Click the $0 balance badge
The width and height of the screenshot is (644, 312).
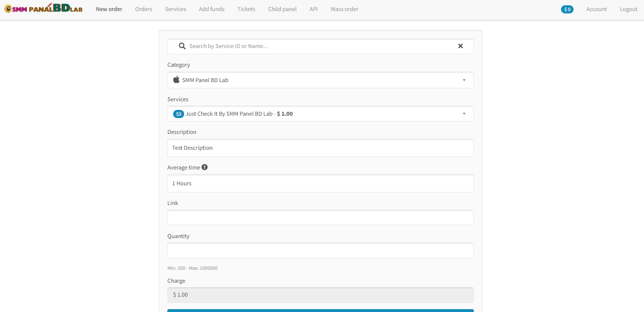point(567,9)
